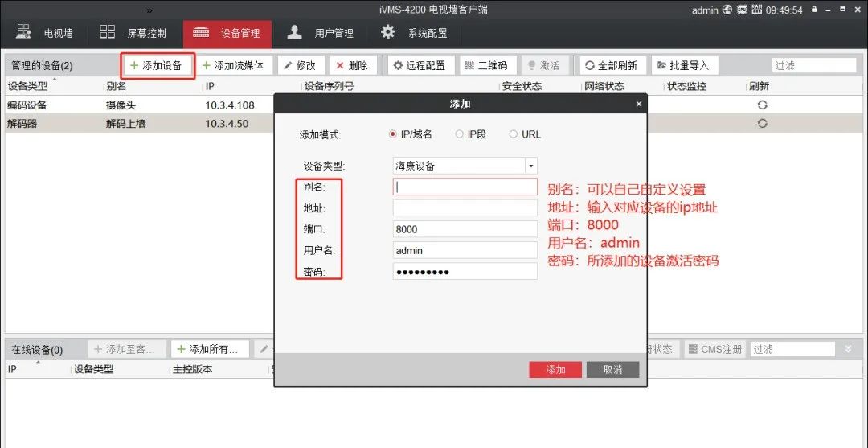This screenshot has height=448, width=868.
Task: Click the 刷新 column header
Action: click(x=759, y=86)
